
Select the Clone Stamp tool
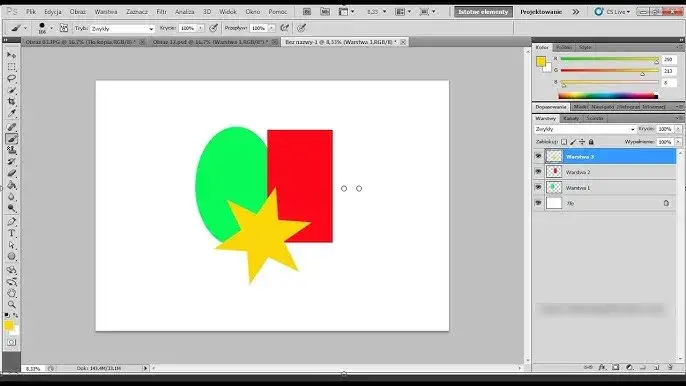click(11, 150)
